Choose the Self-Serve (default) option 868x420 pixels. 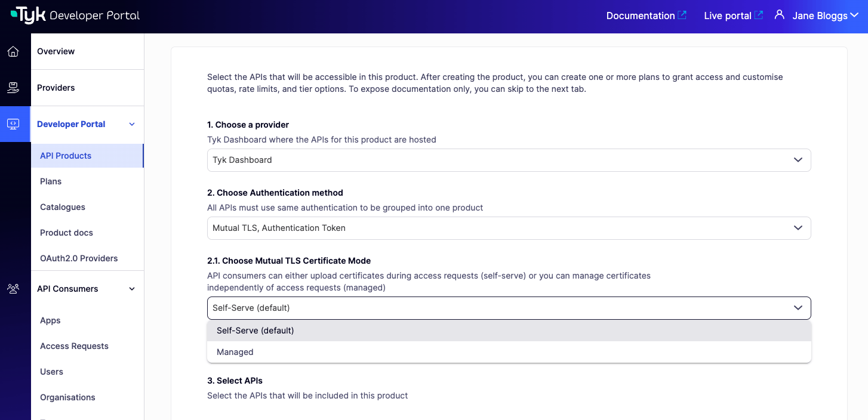(509, 331)
